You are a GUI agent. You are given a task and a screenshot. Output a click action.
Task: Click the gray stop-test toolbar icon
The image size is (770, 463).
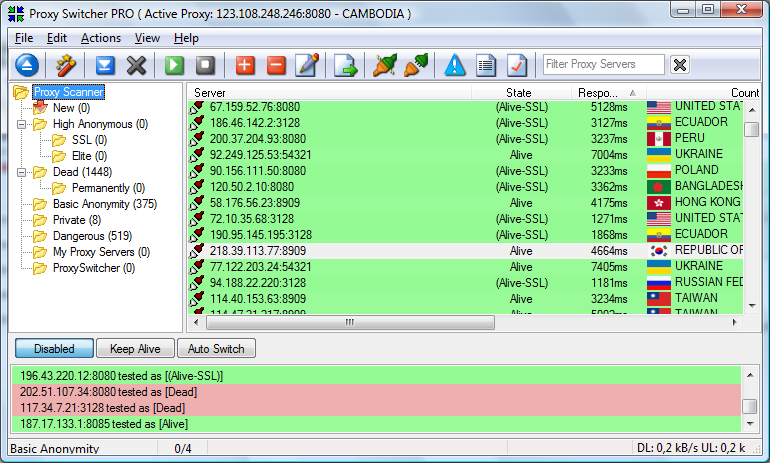(x=206, y=65)
